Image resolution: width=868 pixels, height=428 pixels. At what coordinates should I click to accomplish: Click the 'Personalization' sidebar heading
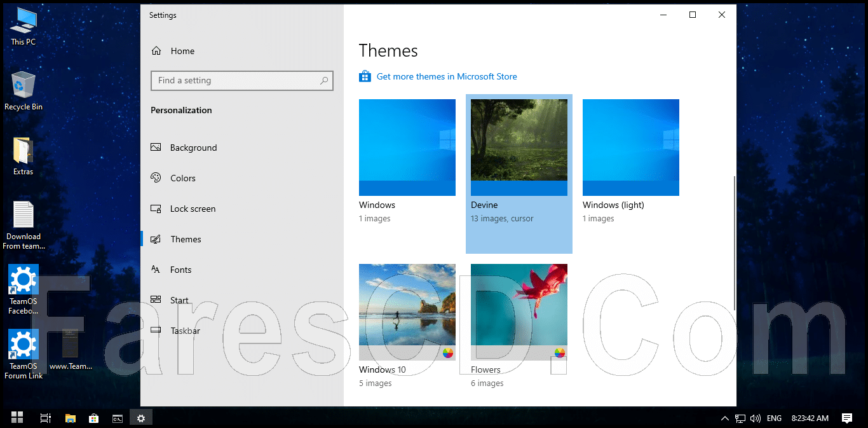tap(181, 110)
